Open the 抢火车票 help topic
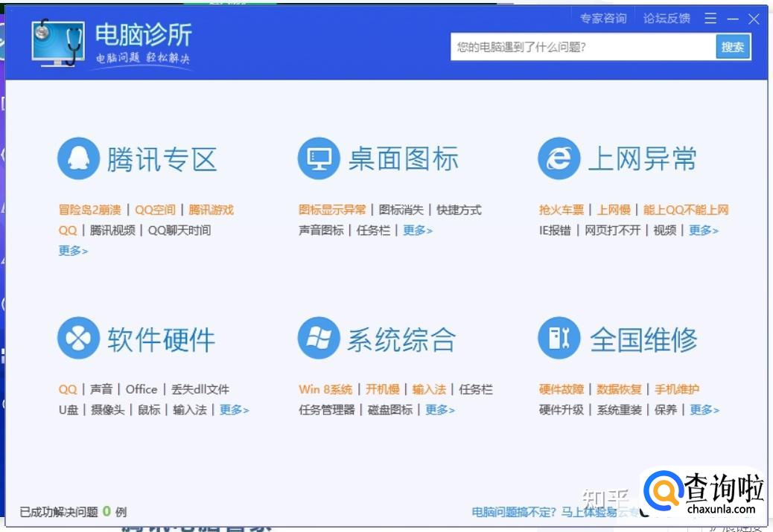 [x=561, y=210]
